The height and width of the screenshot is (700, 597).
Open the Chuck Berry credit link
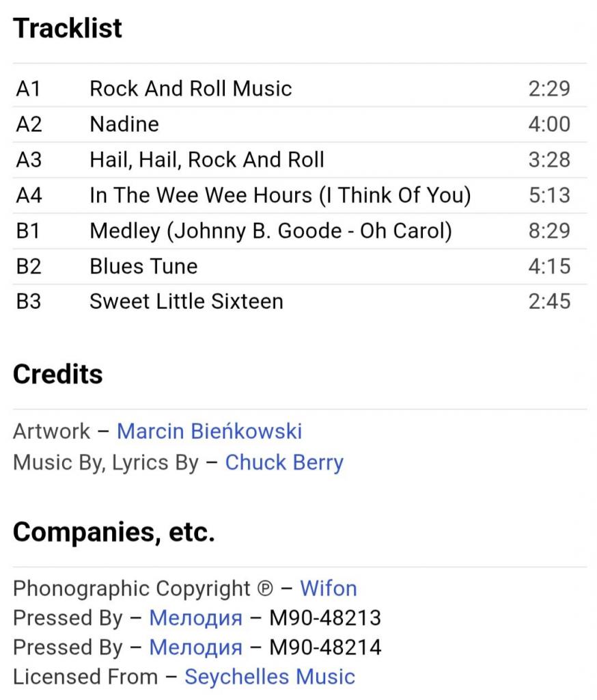click(x=284, y=463)
